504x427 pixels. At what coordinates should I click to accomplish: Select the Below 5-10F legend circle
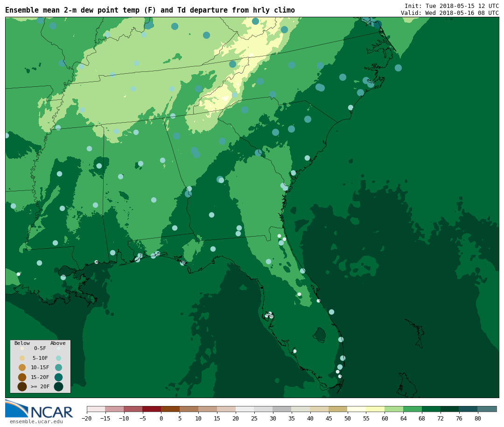coord(22,358)
